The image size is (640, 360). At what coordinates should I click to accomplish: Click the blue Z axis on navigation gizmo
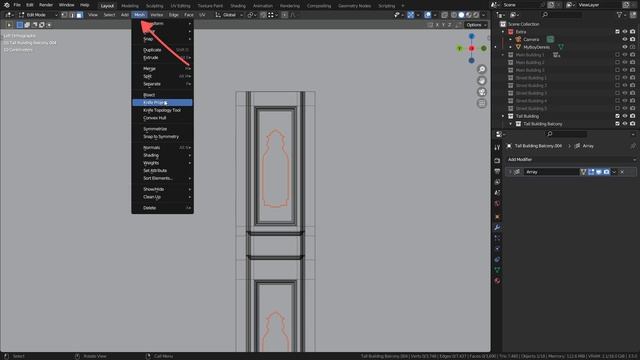pyautogui.click(x=471, y=36)
